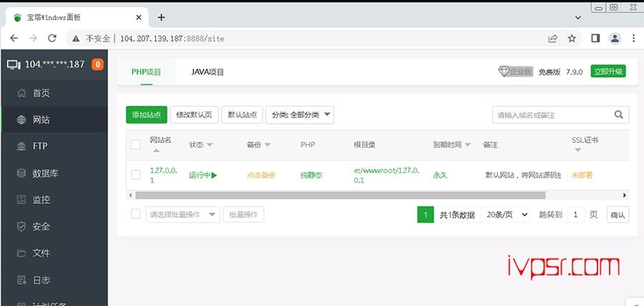644x306 pixels.
Task: Reload the page with the refresh icon
Action: pyautogui.click(x=52, y=38)
